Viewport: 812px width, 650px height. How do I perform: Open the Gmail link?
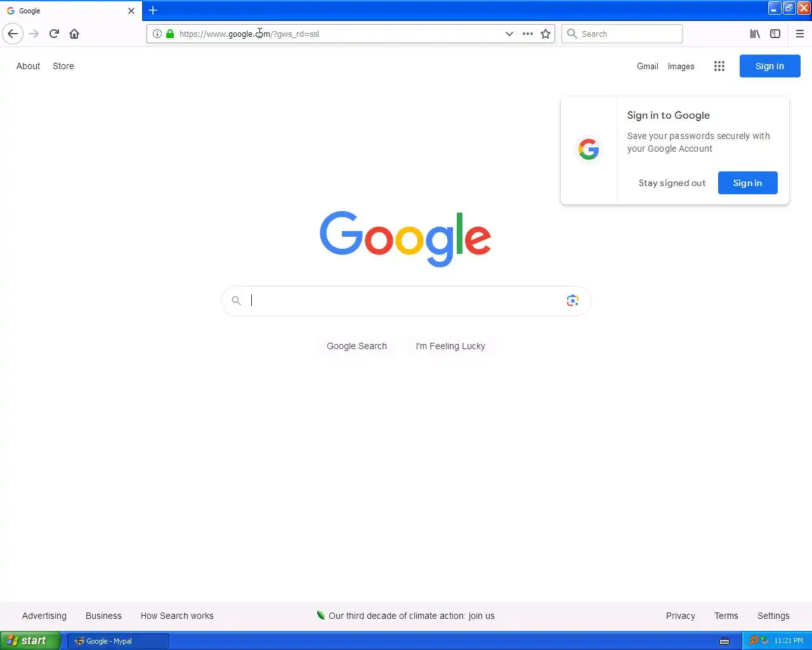(x=647, y=66)
